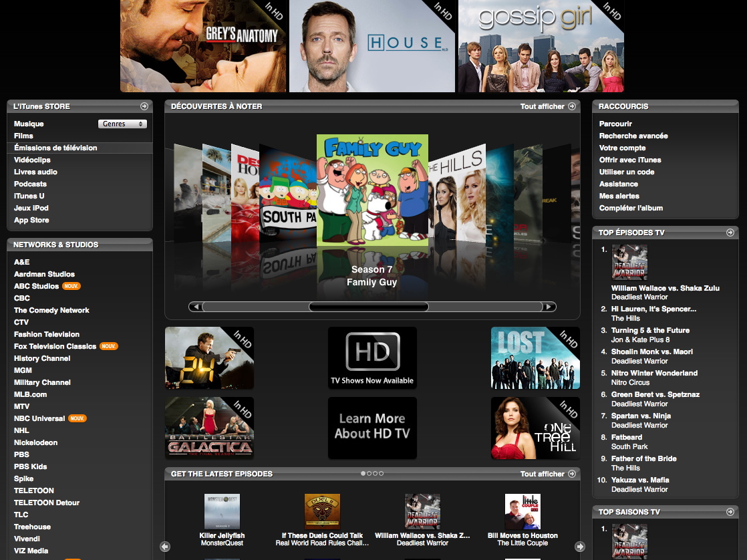Open the Nickelodeon network
Viewport: 747px width, 560px height.
(x=35, y=442)
